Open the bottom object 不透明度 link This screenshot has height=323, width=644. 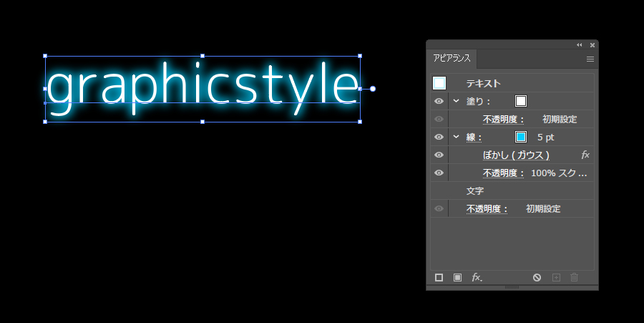(487, 208)
